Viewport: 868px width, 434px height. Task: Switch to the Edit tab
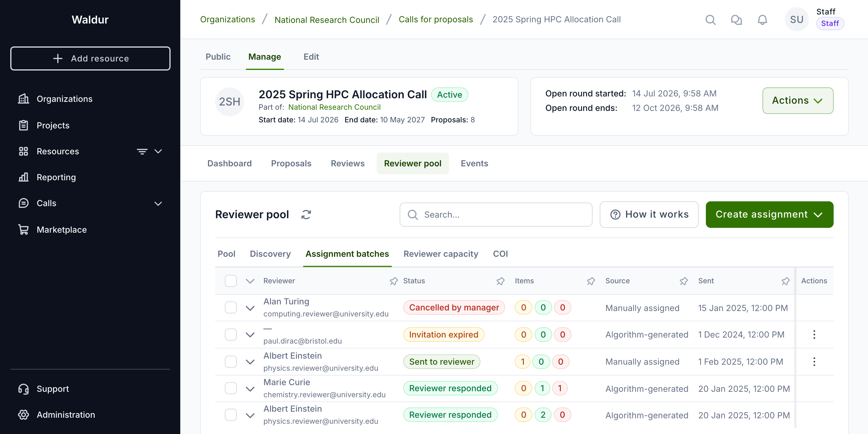[311, 57]
